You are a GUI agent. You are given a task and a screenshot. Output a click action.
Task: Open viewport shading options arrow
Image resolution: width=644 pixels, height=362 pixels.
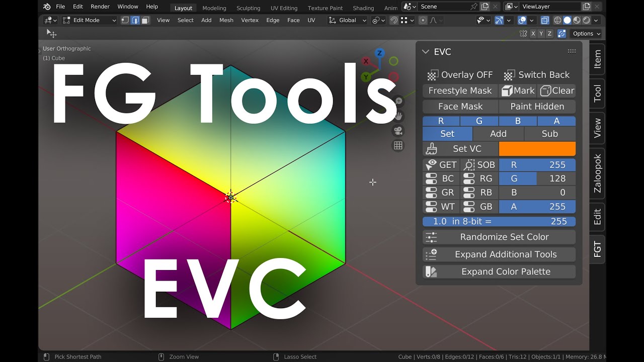[x=596, y=20]
